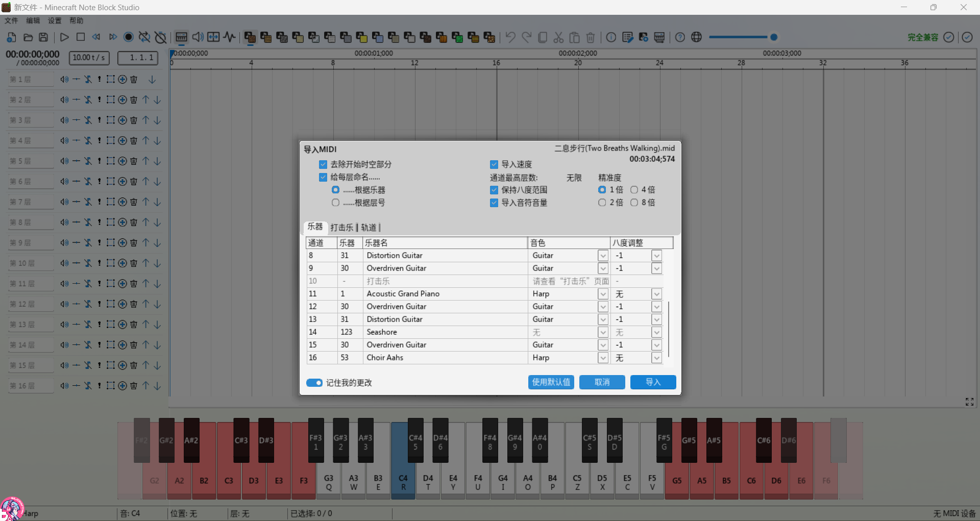Image resolution: width=980 pixels, height=521 pixels.
Task: Select the 根据层号 radio option
Action: tap(335, 203)
